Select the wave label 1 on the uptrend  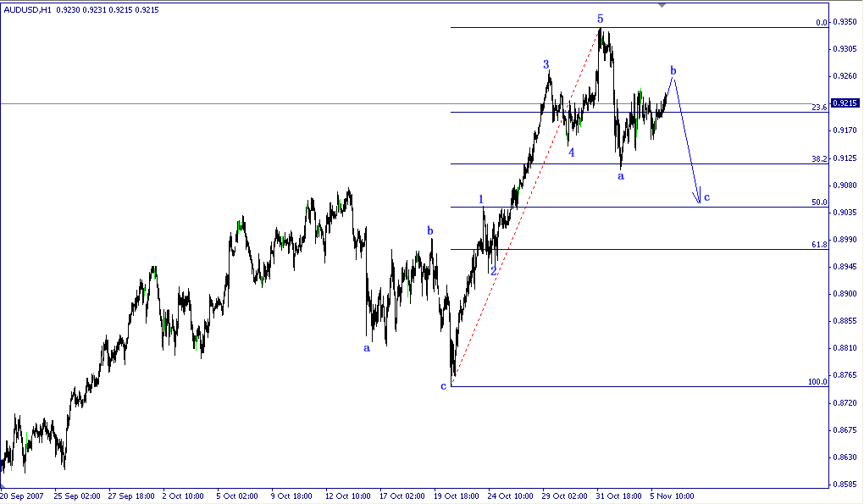[x=481, y=197]
